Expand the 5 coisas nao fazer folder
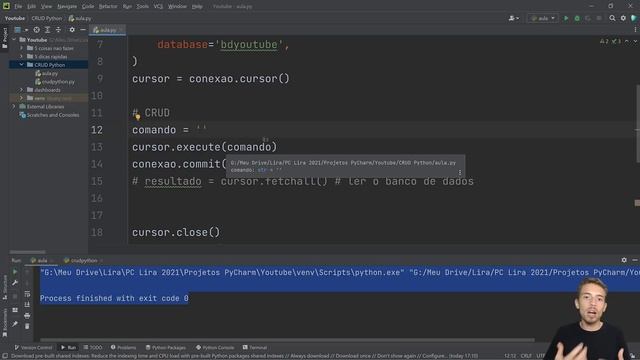Image resolution: width=640 pixels, height=360 pixels. [22, 48]
